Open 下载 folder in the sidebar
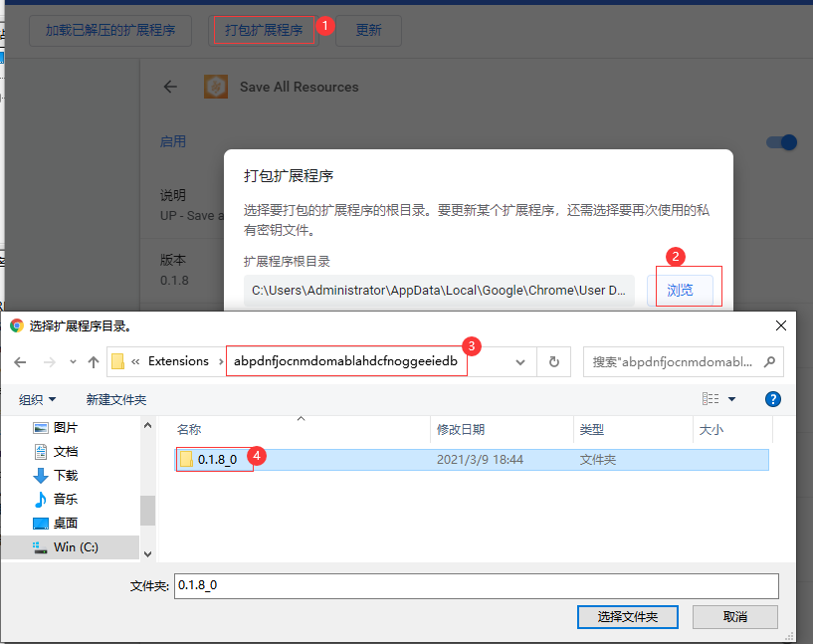813x644 pixels. [x=65, y=475]
